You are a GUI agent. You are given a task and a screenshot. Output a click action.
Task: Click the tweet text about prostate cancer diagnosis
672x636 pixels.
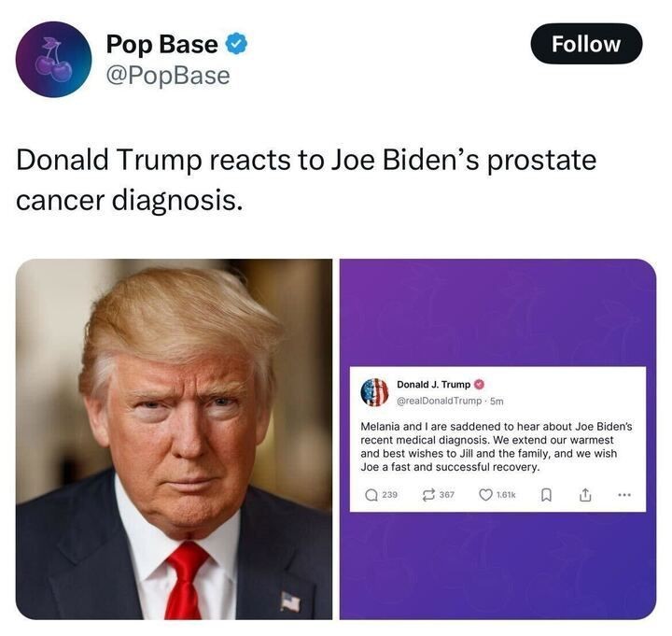(x=306, y=180)
